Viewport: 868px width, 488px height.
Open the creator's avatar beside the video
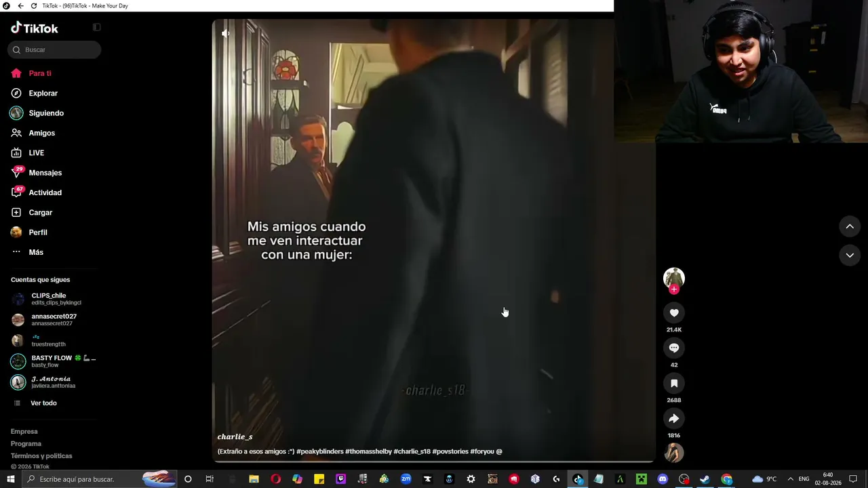674,278
